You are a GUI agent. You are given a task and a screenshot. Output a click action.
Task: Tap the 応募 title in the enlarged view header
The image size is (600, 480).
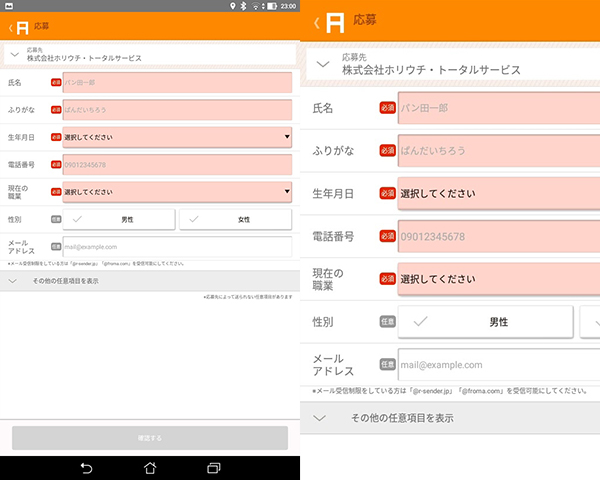(x=365, y=20)
